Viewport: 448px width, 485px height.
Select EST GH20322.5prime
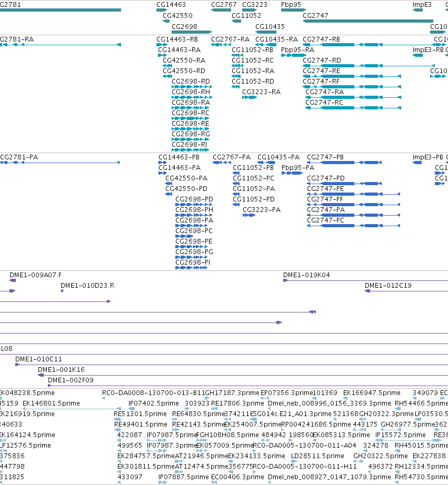click(381, 456)
